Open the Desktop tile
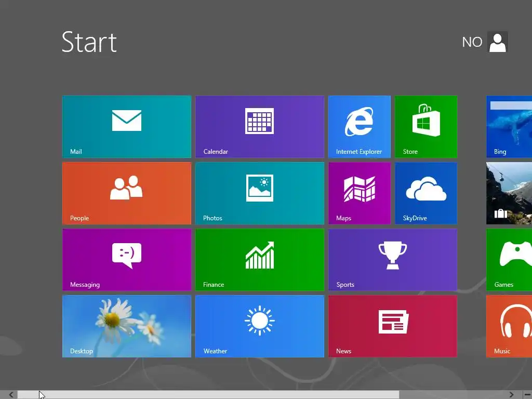532x399 pixels. coord(127,326)
